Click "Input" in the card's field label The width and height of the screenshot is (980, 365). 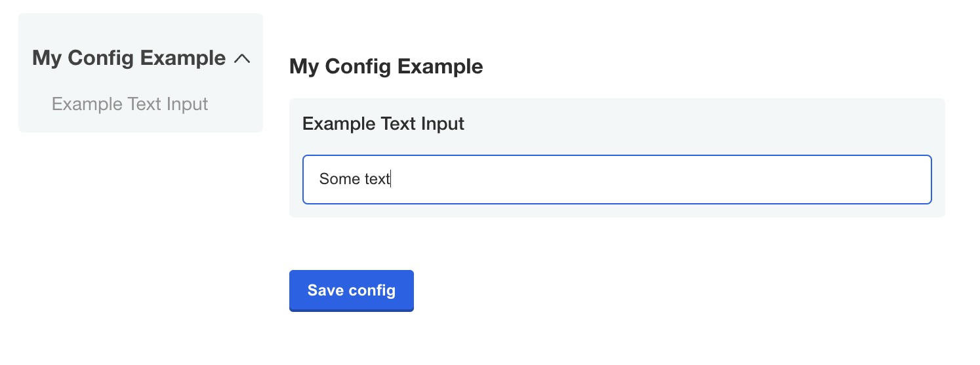444,124
